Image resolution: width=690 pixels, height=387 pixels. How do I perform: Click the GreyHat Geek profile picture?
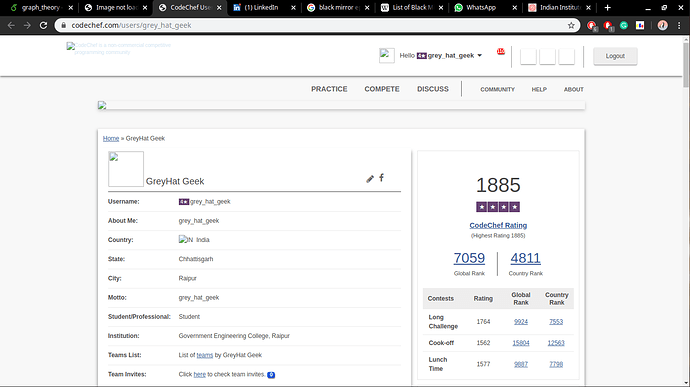click(126, 169)
